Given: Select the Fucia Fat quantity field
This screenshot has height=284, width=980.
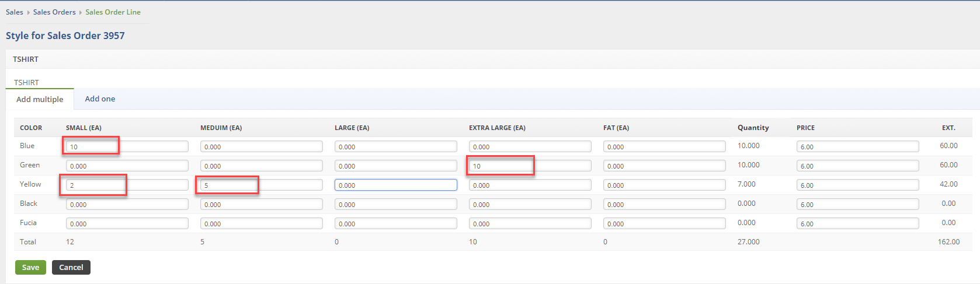Looking at the screenshot, I should pos(665,223).
